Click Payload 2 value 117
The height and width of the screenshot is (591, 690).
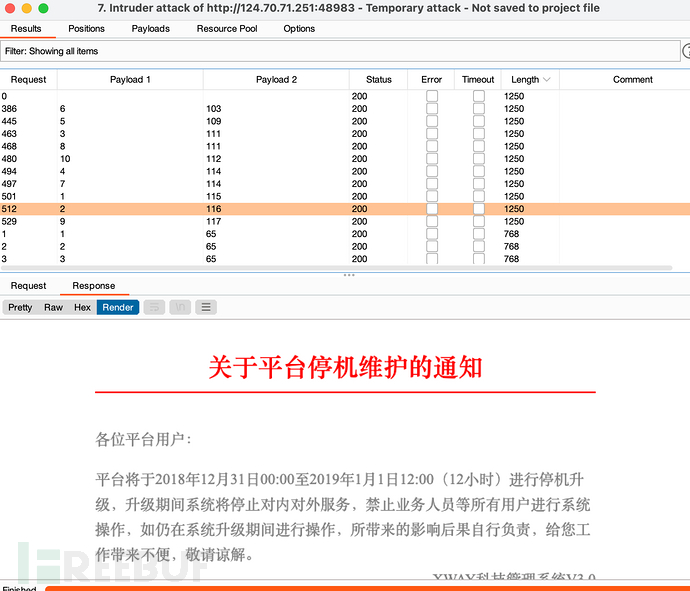[213, 221]
